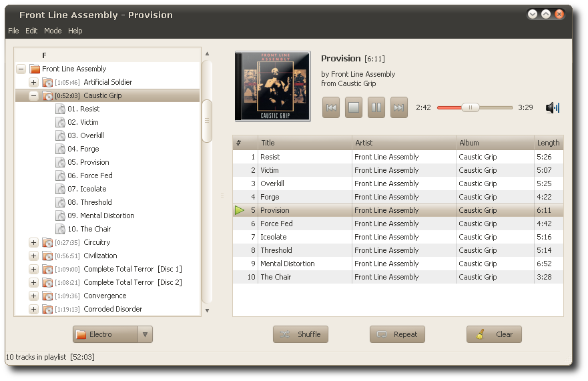
Task: Select the Force Fed row in the playlist
Action: [398, 224]
